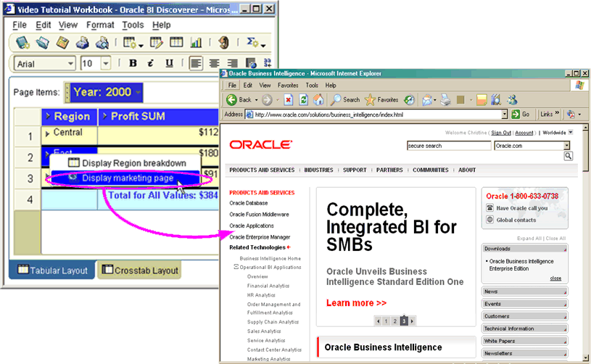Click the New Workbook icon in Discoverer toolbar

click(22, 43)
